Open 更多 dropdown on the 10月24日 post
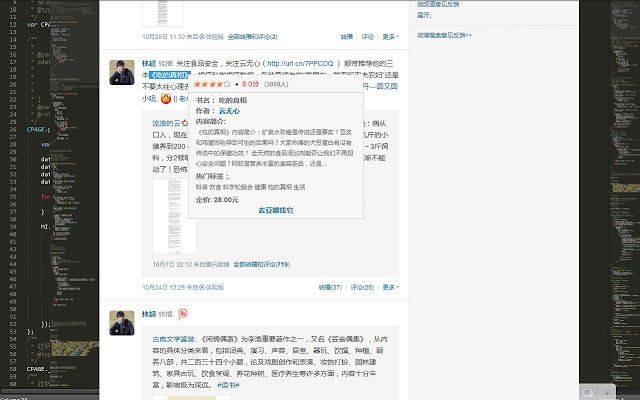The image size is (640, 400). (x=391, y=287)
